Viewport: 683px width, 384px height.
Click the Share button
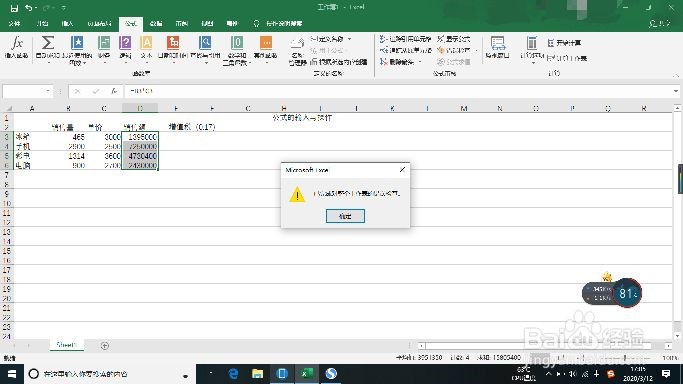click(659, 24)
